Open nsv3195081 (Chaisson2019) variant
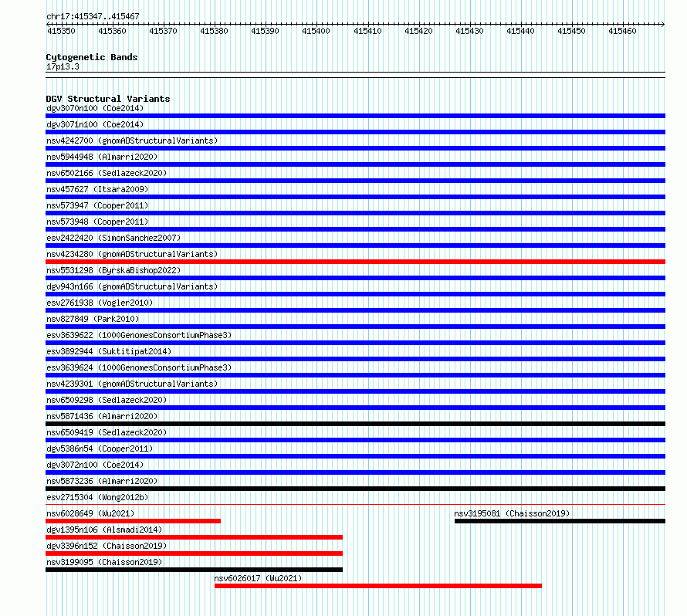The height and width of the screenshot is (616, 687). click(512, 513)
